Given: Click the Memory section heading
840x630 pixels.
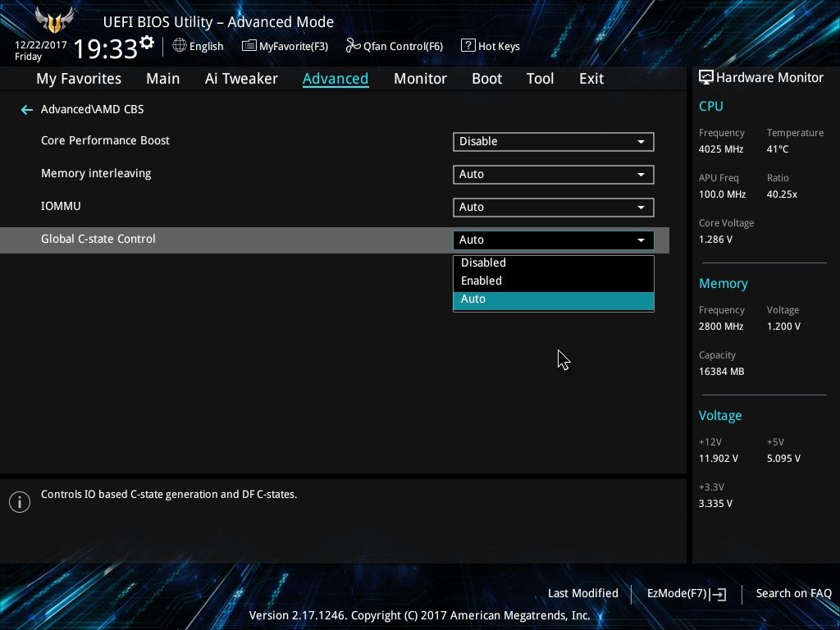Looking at the screenshot, I should point(723,283).
